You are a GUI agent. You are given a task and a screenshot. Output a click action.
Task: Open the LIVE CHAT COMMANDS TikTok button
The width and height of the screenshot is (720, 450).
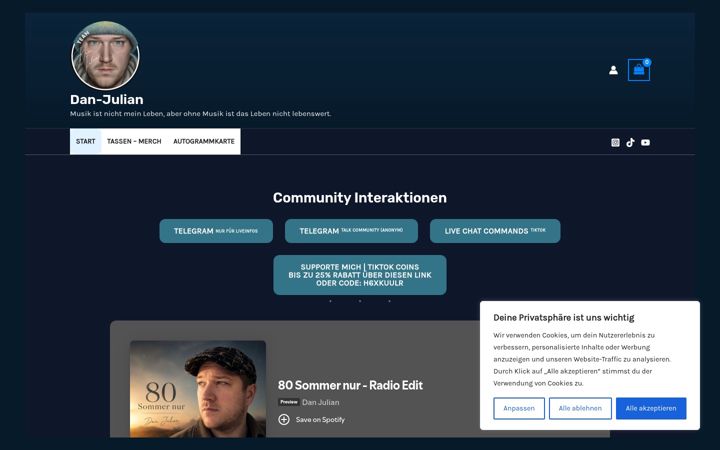pos(495,231)
